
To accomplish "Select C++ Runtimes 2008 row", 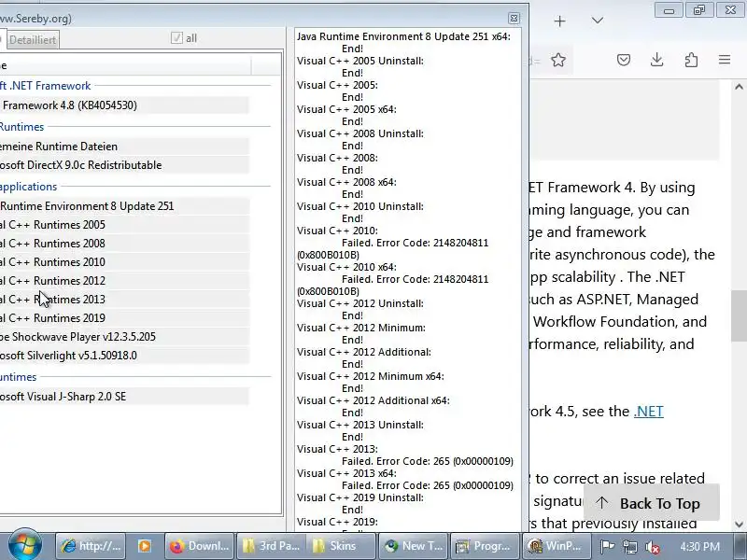I will point(124,244).
